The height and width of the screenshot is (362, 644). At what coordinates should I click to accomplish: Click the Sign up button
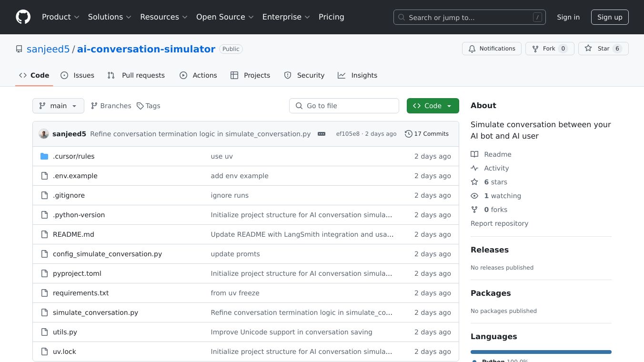click(x=610, y=17)
